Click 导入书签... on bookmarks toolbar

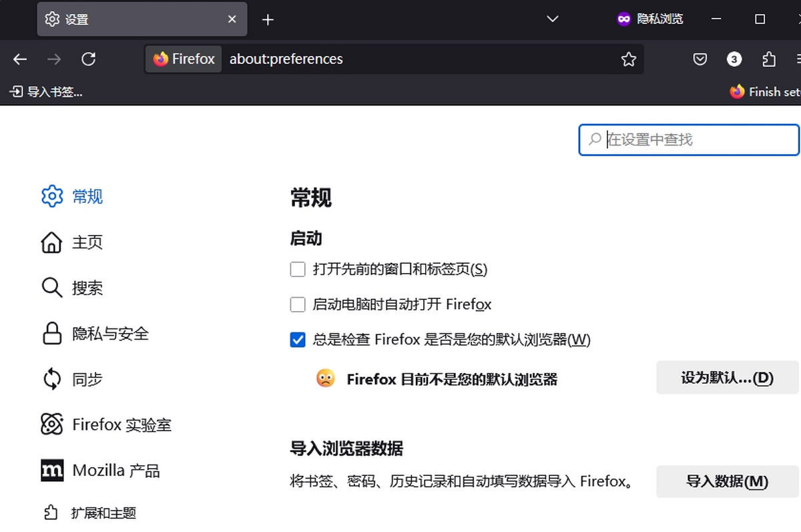46,92
